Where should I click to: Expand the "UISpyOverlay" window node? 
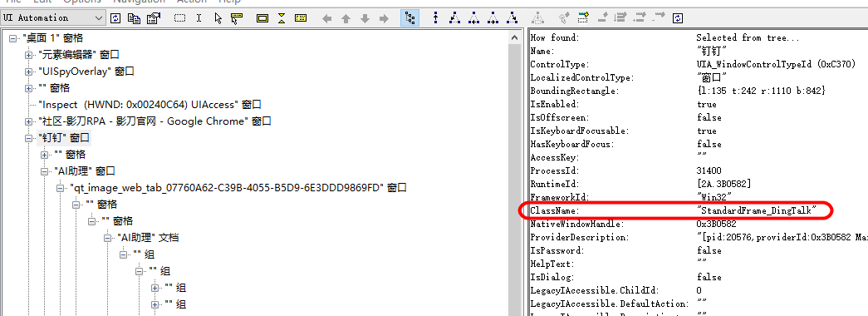point(28,72)
